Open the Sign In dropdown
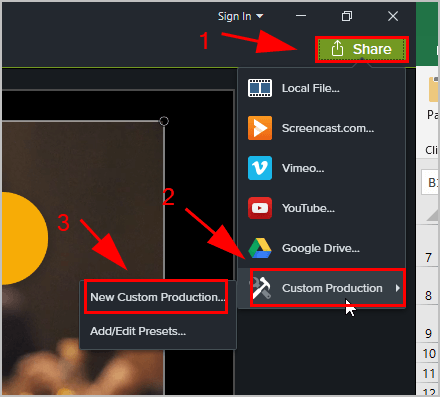The image size is (440, 397). click(240, 16)
